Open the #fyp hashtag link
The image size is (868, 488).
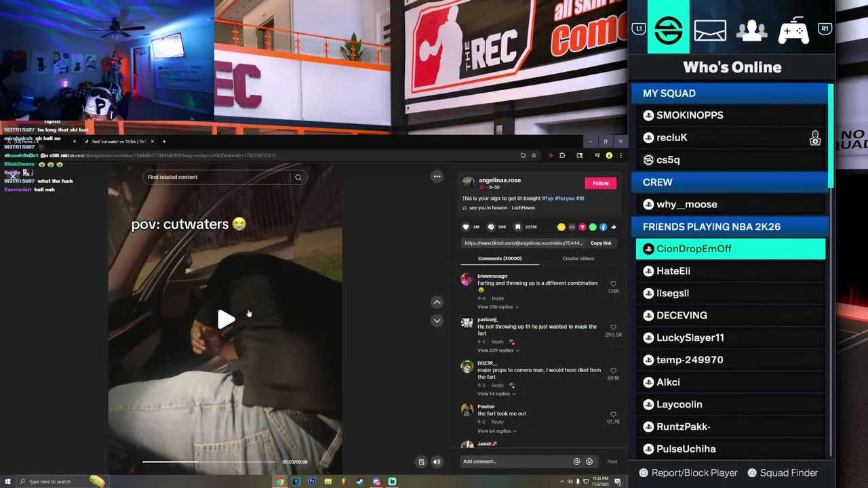click(x=547, y=199)
